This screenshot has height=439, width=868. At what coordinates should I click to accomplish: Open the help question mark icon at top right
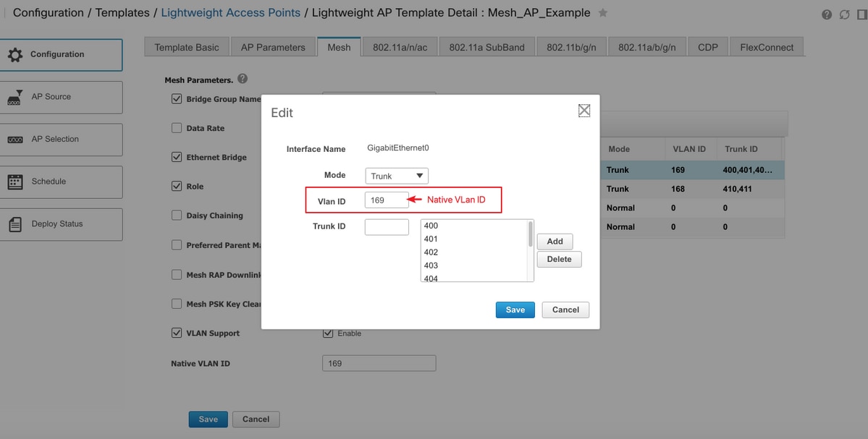[x=827, y=14]
